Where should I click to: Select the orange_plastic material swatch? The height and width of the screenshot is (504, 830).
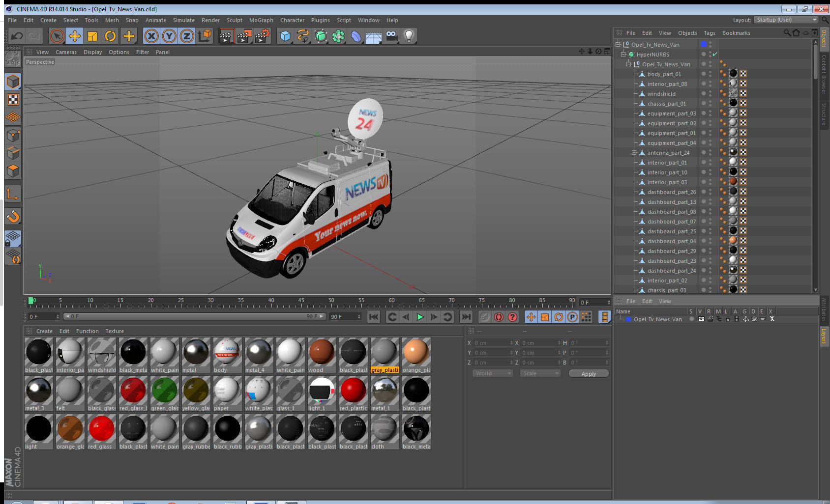click(x=416, y=355)
